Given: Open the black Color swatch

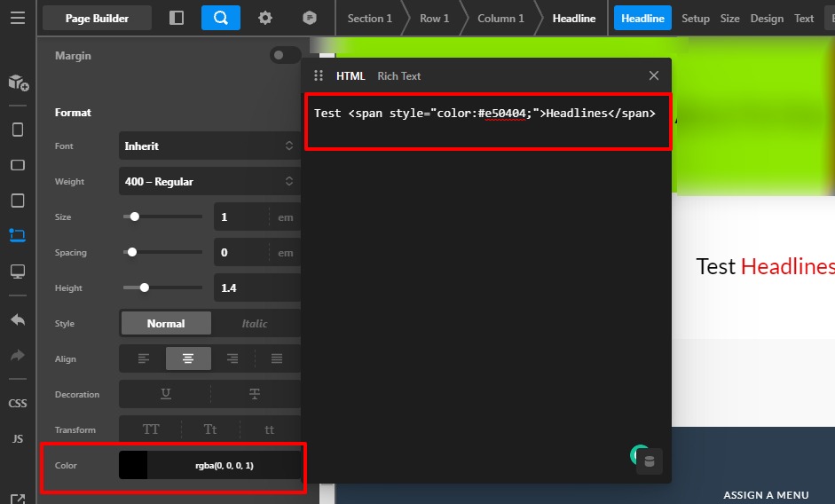Looking at the screenshot, I should pyautogui.click(x=133, y=465).
